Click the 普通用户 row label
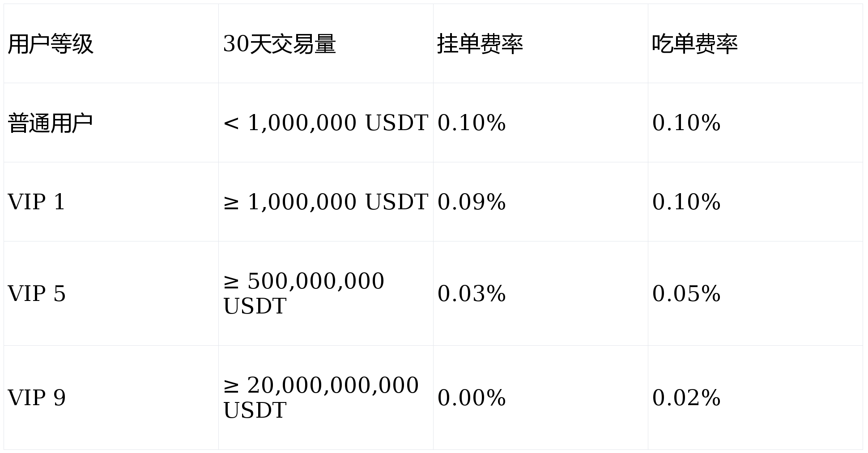Image resolution: width=868 pixels, height=453 pixels. point(50,123)
